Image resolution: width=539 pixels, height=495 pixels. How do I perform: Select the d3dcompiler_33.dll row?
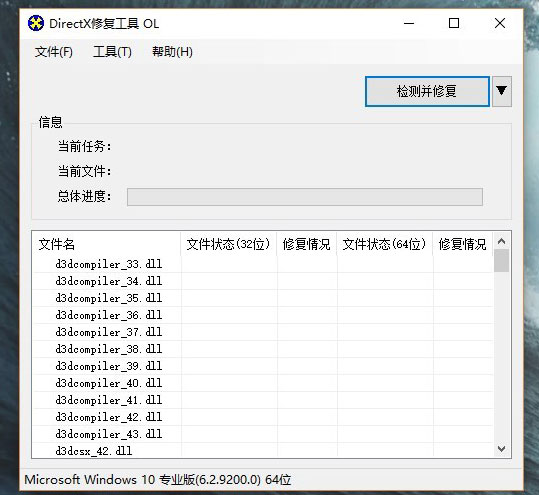click(x=263, y=264)
